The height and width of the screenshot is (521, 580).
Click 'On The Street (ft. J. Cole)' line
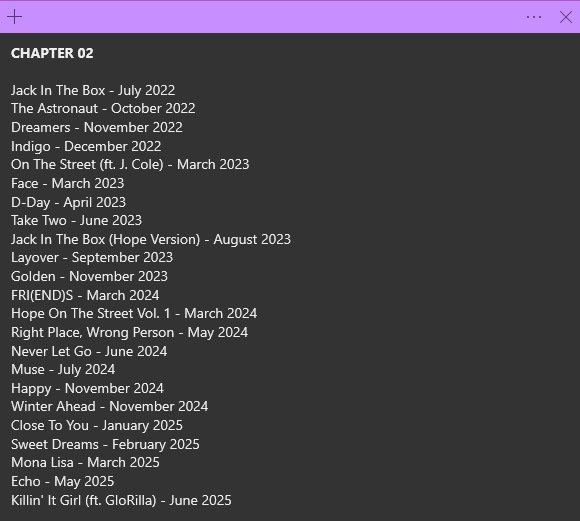pyautogui.click(x=130, y=165)
